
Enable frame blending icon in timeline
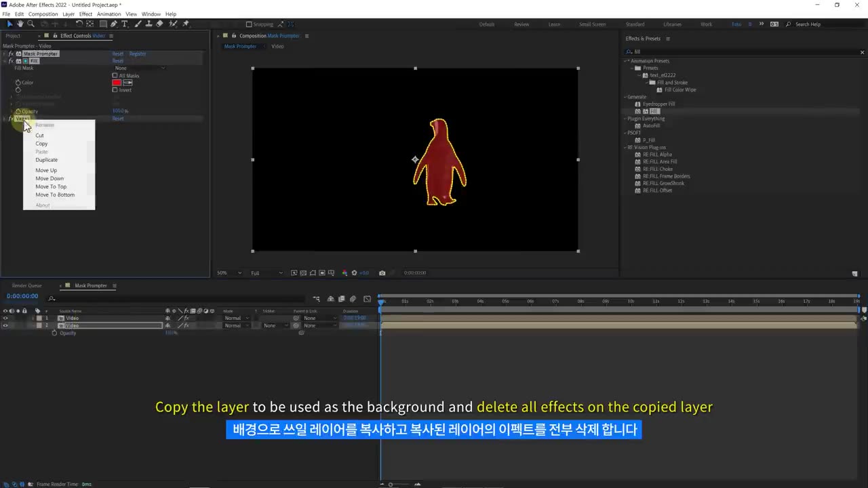342,299
